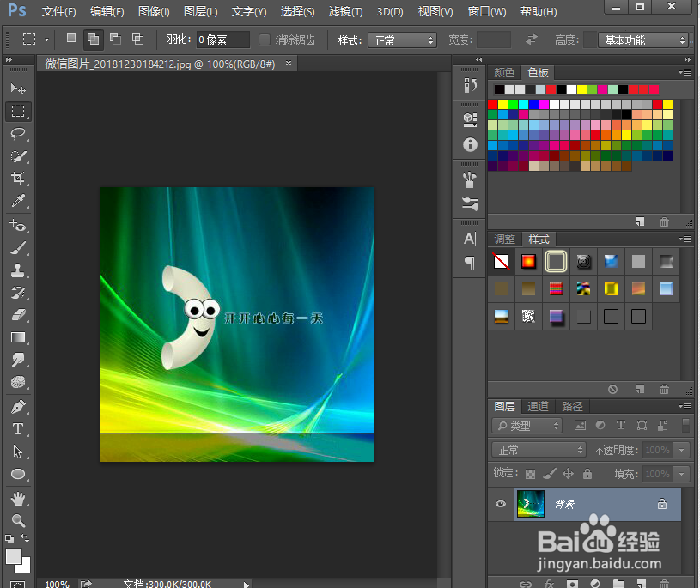The image size is (700, 588).
Task: Open the foreground color picker
Action: click(x=14, y=556)
